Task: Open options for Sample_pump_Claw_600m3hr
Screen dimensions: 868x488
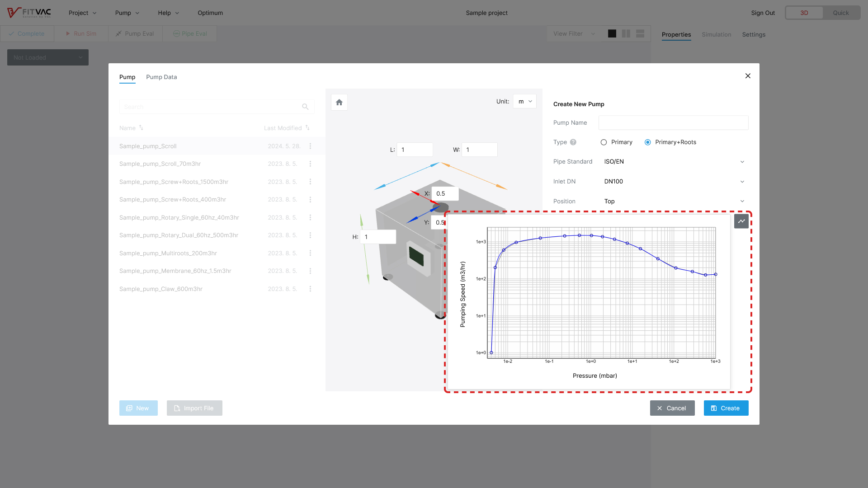Action: click(x=310, y=289)
